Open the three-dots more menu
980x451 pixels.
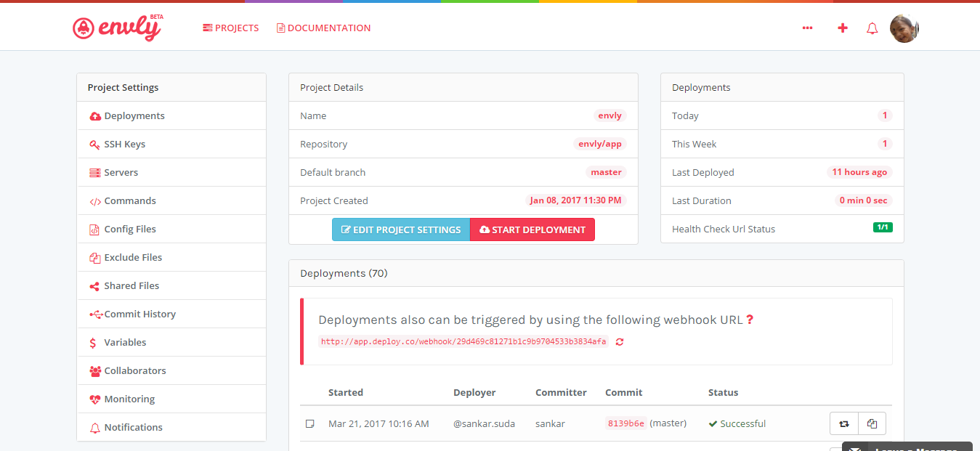tap(807, 28)
